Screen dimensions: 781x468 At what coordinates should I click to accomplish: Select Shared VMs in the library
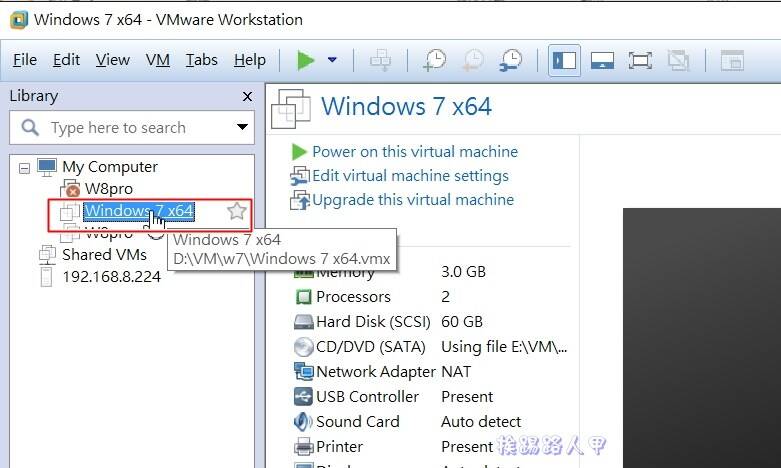click(x=104, y=254)
